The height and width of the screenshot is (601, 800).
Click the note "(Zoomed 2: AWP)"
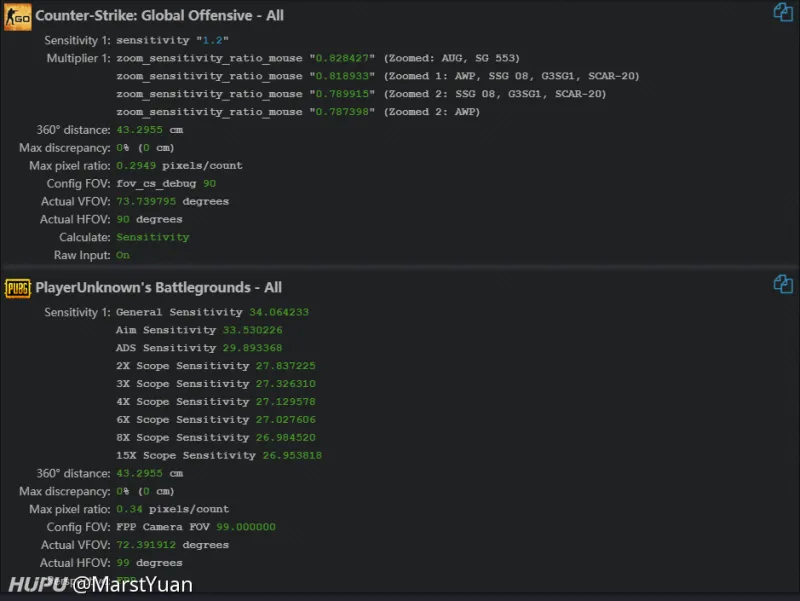pos(432,112)
